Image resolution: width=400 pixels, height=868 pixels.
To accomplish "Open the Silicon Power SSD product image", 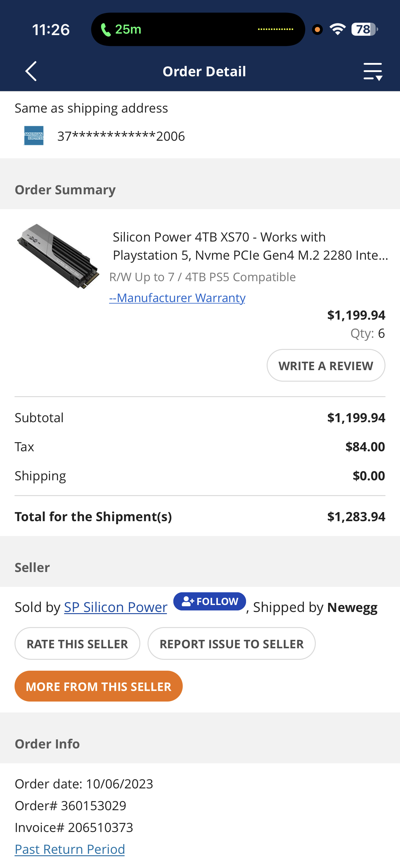I will (x=58, y=256).
